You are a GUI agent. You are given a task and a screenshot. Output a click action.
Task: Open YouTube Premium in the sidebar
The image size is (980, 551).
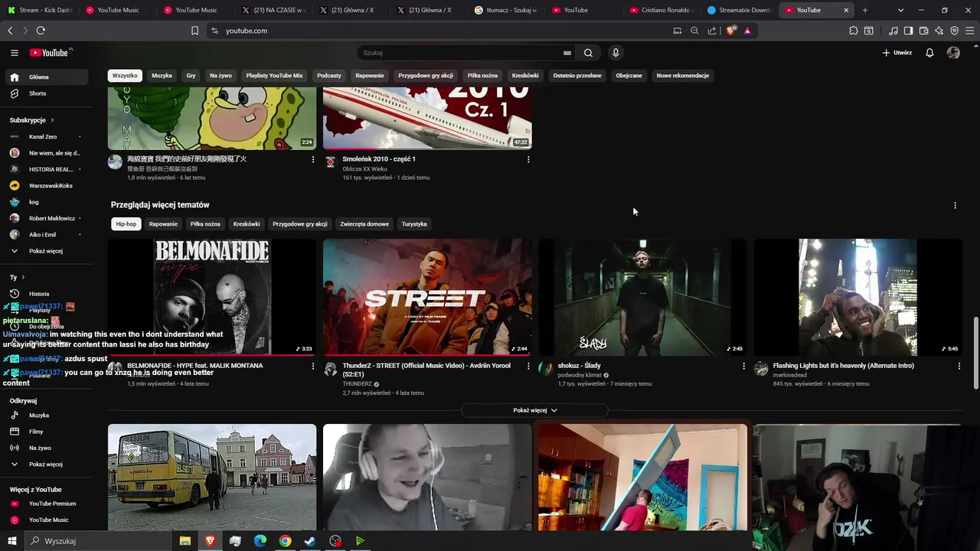tap(46, 504)
